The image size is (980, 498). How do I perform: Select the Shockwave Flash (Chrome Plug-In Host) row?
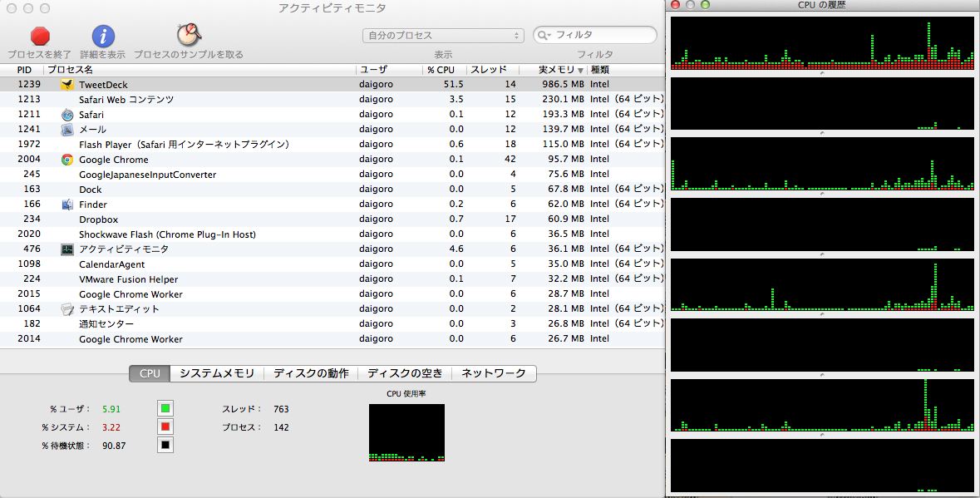[332, 234]
